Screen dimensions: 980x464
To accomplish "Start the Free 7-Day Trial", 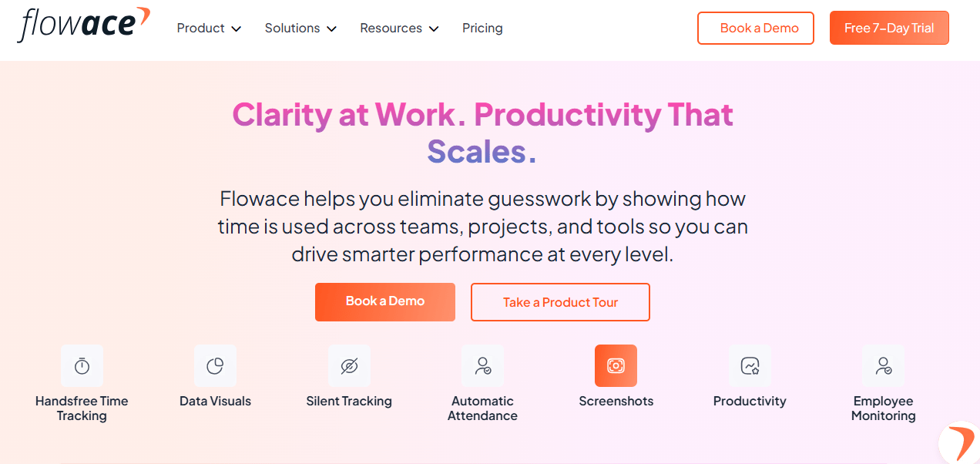I will (889, 29).
